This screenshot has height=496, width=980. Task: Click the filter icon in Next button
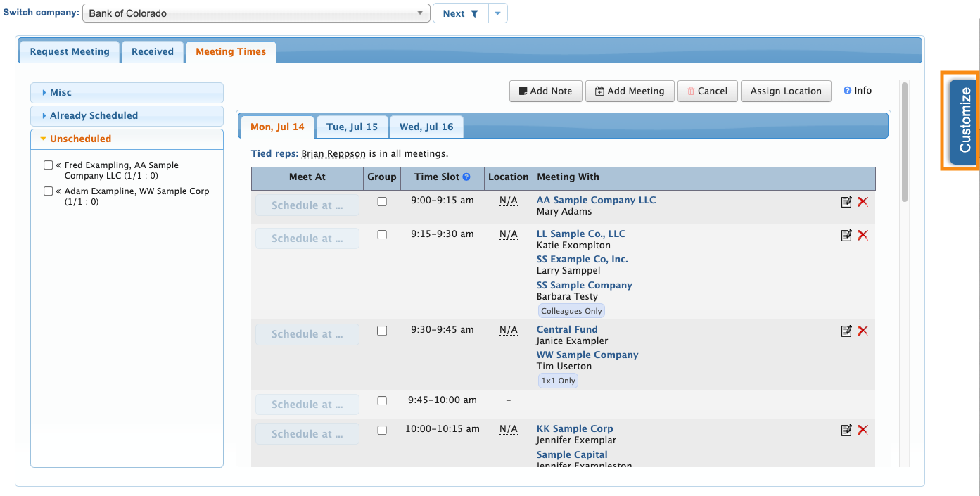(x=475, y=13)
